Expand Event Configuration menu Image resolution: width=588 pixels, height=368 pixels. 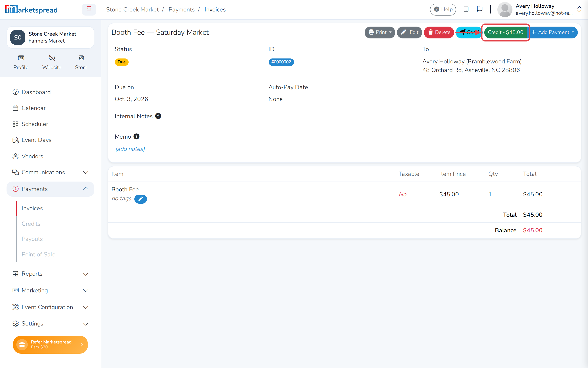(x=50, y=307)
